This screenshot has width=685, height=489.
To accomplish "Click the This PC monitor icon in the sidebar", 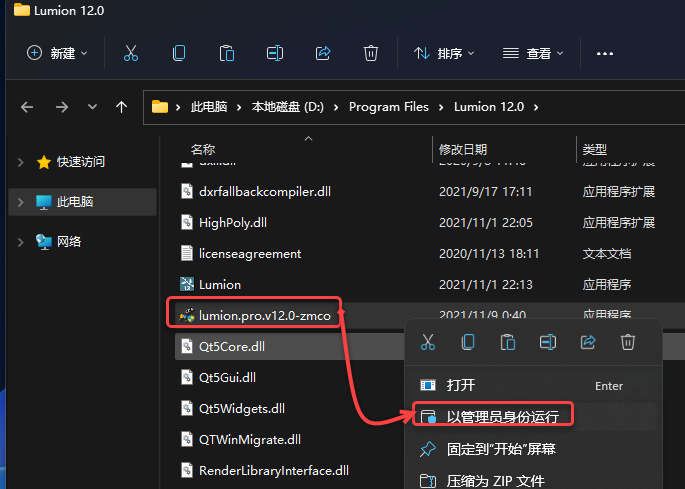I will point(44,202).
